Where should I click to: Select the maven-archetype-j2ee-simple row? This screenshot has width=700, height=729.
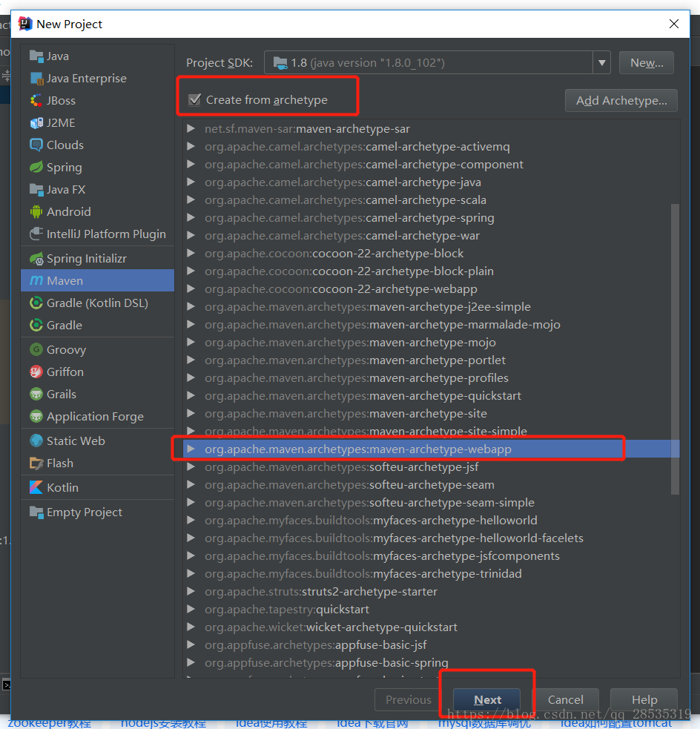(x=432, y=307)
